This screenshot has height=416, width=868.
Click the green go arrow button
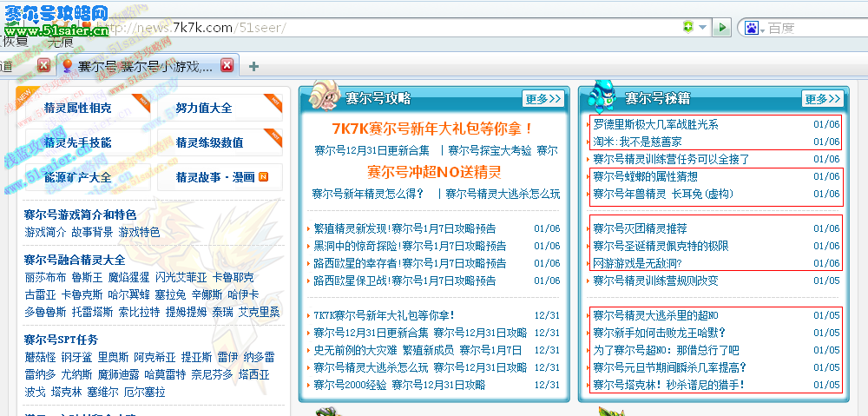click(x=721, y=27)
